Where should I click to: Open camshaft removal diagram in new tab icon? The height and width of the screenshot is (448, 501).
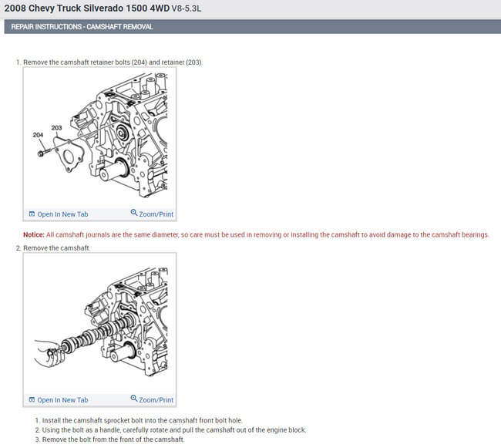point(32,399)
